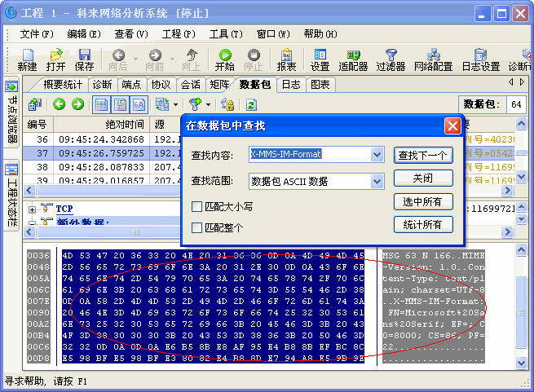534x392 pixels.
Task: Click the padlock auto-scroll lock icon
Action: point(227,104)
